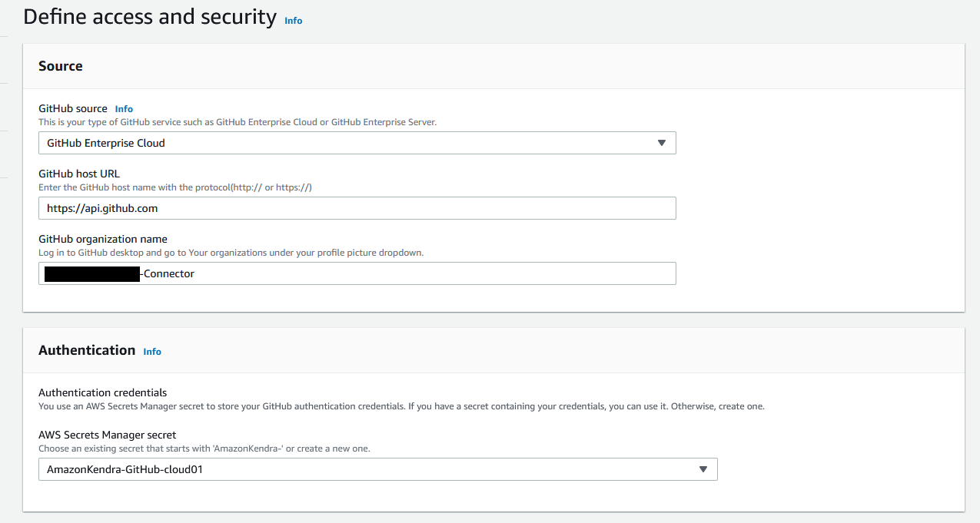Click the GitHub organization name label
The image size is (980, 523).
(103, 239)
